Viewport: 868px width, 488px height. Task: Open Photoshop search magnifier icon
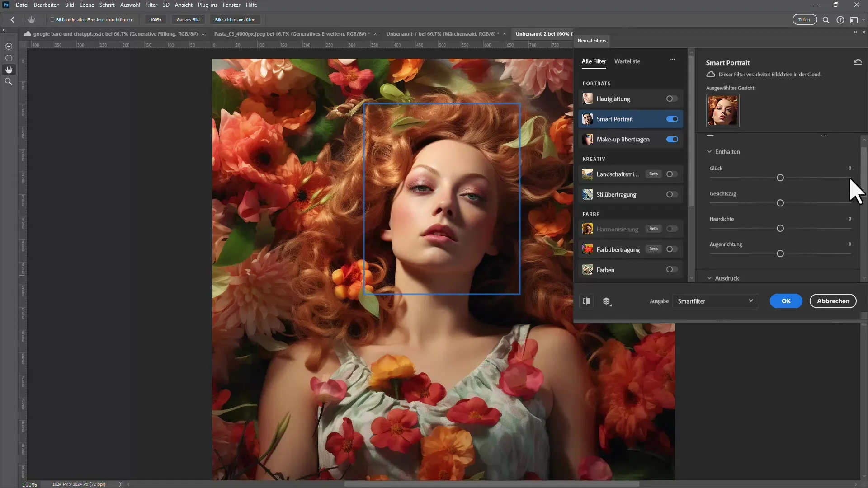[826, 20]
